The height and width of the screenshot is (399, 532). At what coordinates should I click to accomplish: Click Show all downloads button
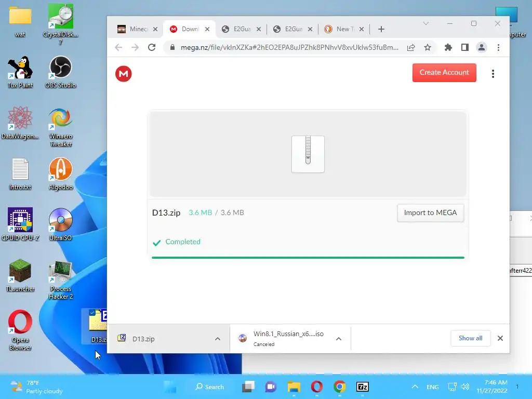[x=470, y=338]
